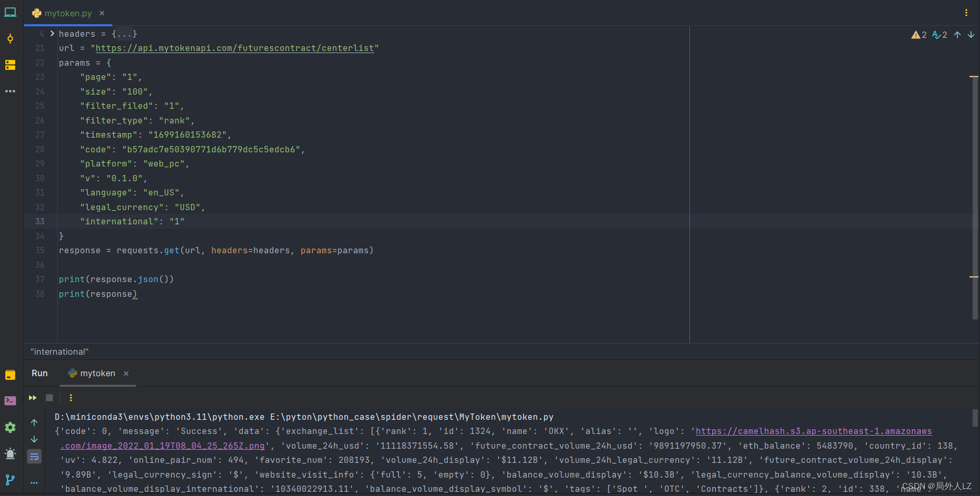Image resolution: width=980 pixels, height=496 pixels.
Task: Click the Rerun double-arrow icon in Run panel
Action: 33,398
